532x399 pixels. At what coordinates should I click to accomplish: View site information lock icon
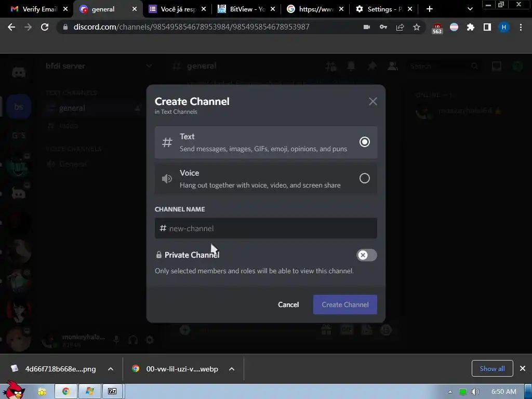click(65, 27)
